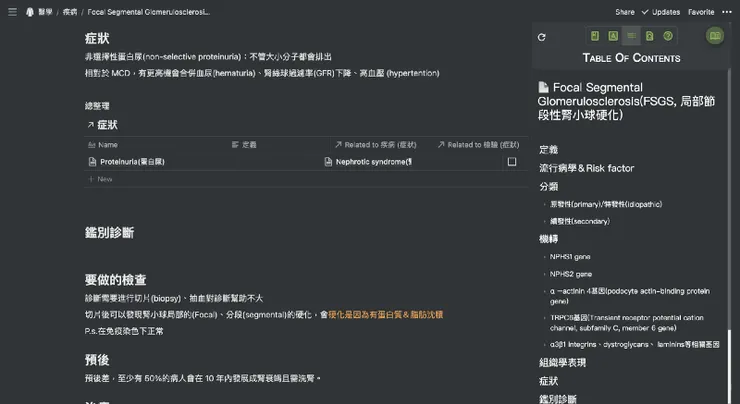Jump to 組織學表現 in table of contents
Image resolution: width=740 pixels, height=404 pixels.
563,362
